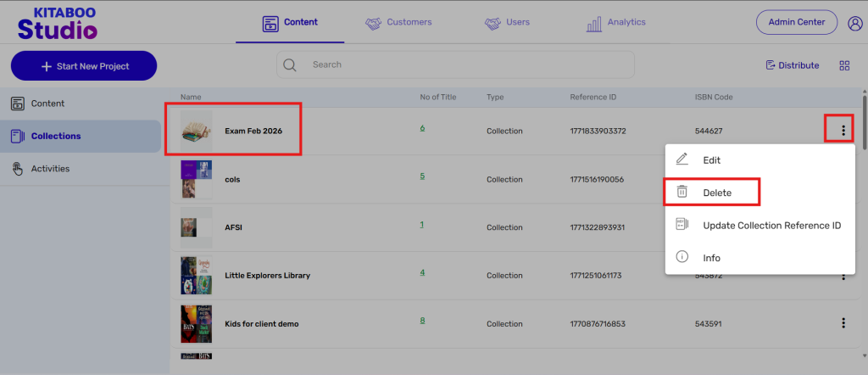
Task: Click the Distribute icon button
Action: (x=793, y=65)
